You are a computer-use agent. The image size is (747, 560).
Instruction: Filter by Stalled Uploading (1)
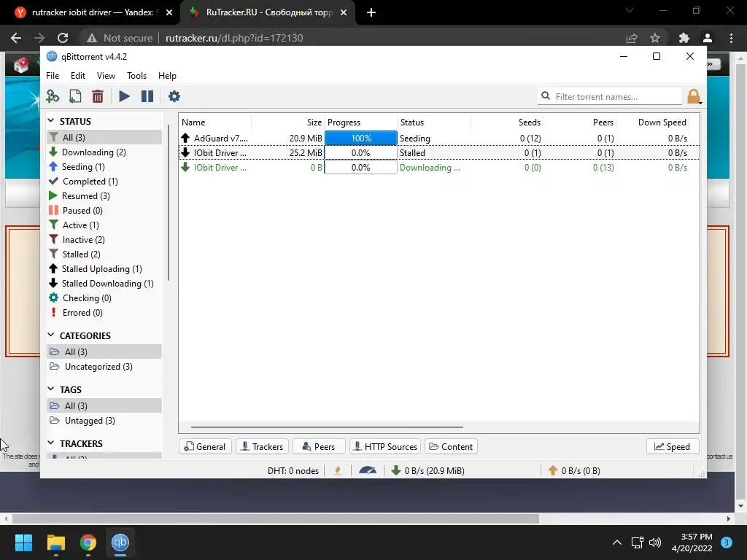point(104,269)
